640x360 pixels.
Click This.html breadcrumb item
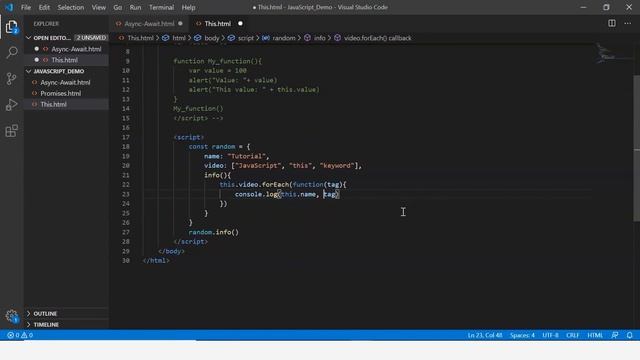[x=140, y=38]
